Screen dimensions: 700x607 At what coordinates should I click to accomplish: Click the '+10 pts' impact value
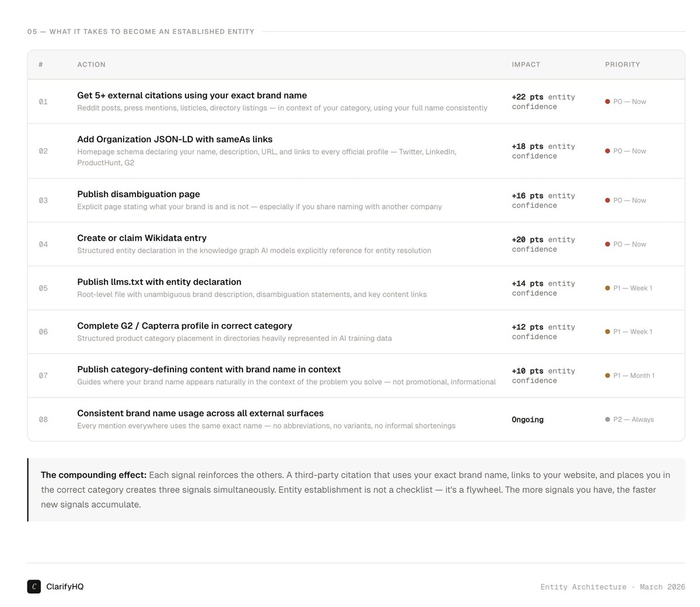point(527,371)
